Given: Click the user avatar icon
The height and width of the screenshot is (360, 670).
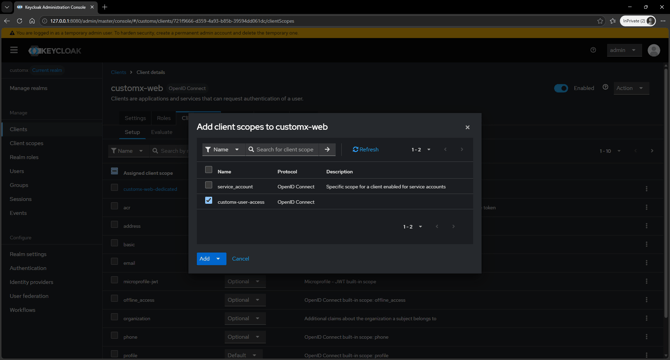Looking at the screenshot, I should pos(654,50).
